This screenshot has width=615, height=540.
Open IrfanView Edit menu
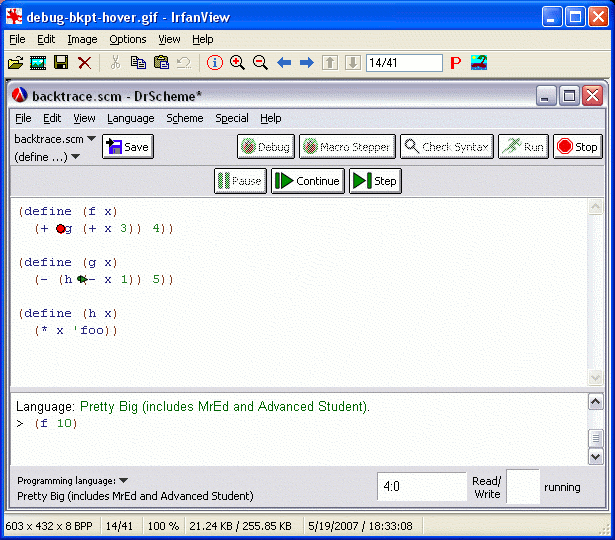click(46, 39)
